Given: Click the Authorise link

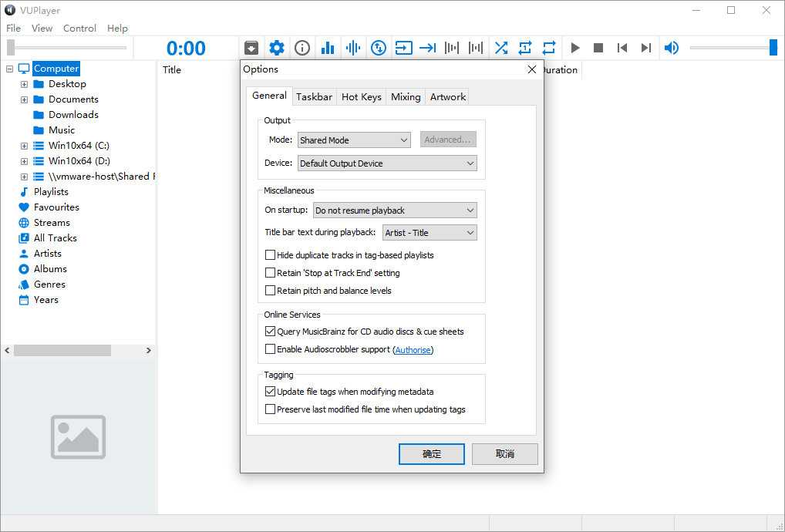Looking at the screenshot, I should [x=413, y=350].
